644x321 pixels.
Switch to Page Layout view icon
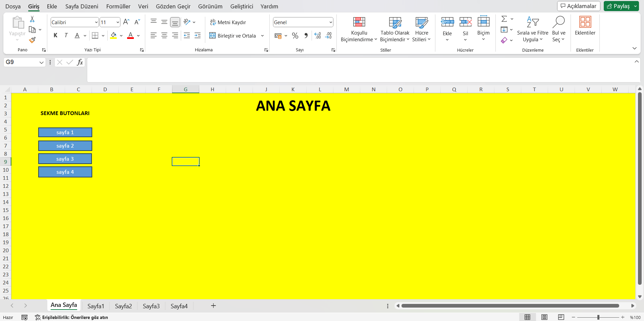[544, 317]
